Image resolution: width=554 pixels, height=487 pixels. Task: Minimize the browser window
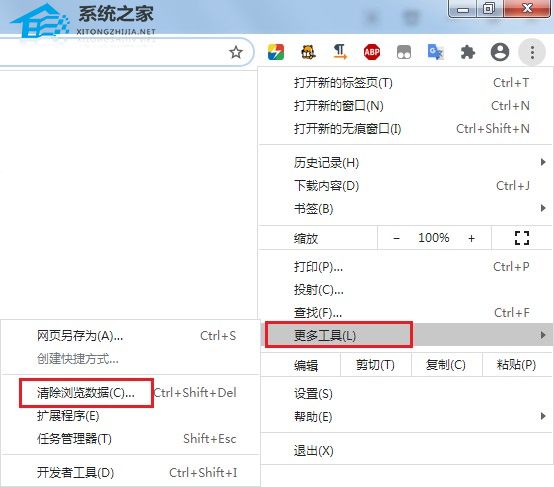pos(463,8)
